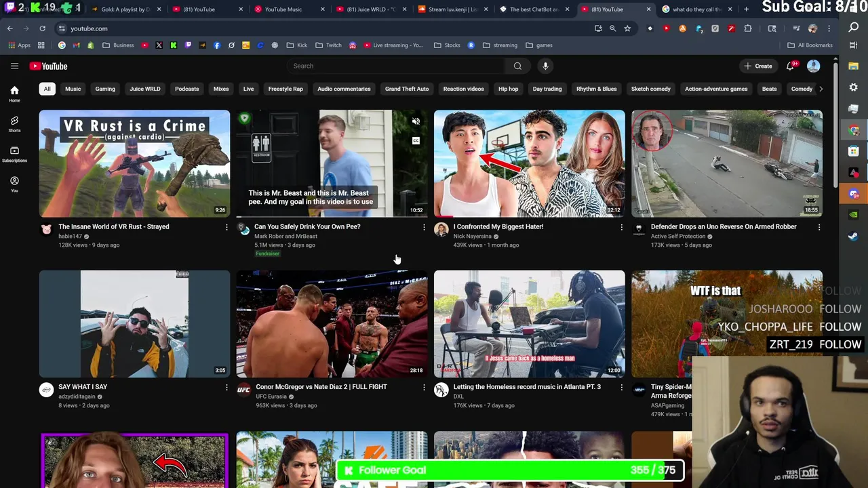This screenshot has width=868, height=488.
Task: Select the Music filter chip
Action: pyautogui.click(x=73, y=89)
